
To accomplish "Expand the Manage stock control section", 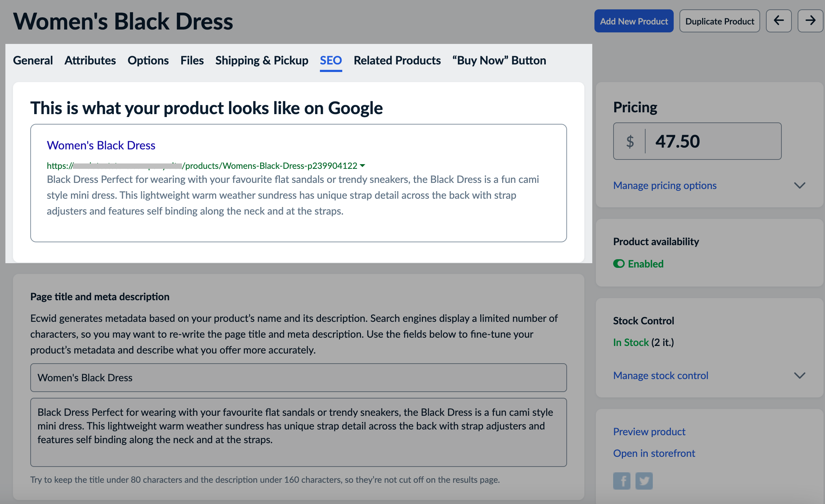I will [660, 375].
